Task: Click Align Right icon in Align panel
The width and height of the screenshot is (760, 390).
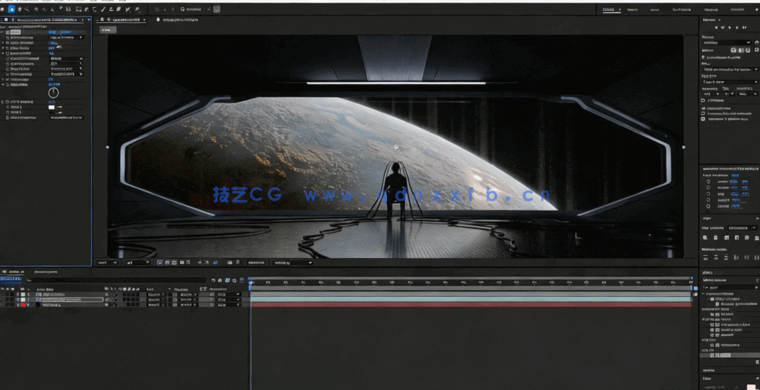Action: click(727, 237)
